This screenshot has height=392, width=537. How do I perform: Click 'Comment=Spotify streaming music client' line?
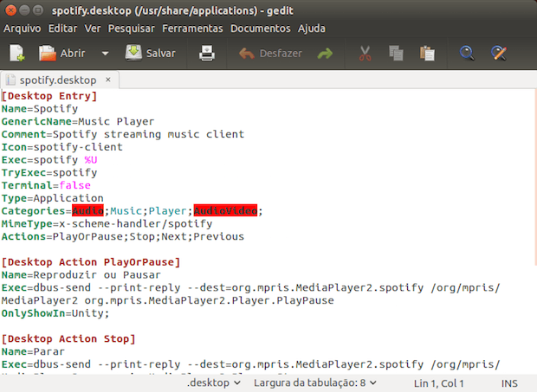(x=123, y=134)
